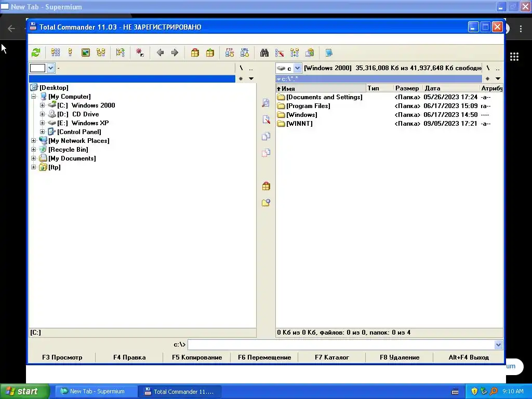Open the Windows start button
This screenshot has height=399, width=532.
point(24,391)
